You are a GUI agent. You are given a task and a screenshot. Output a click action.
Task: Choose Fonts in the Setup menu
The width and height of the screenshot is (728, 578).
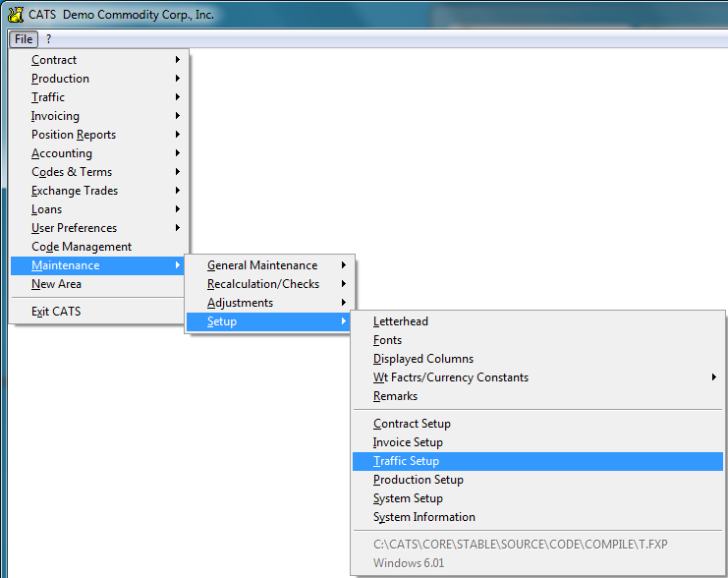[x=537, y=340]
